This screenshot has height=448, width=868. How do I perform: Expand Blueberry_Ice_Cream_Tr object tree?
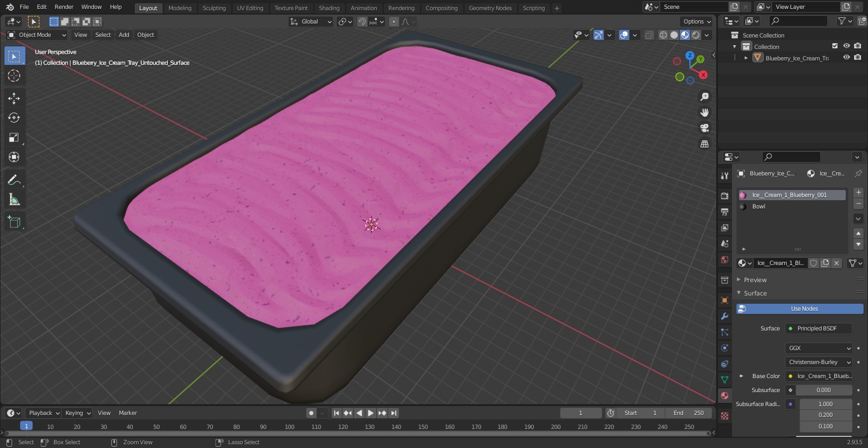746,58
